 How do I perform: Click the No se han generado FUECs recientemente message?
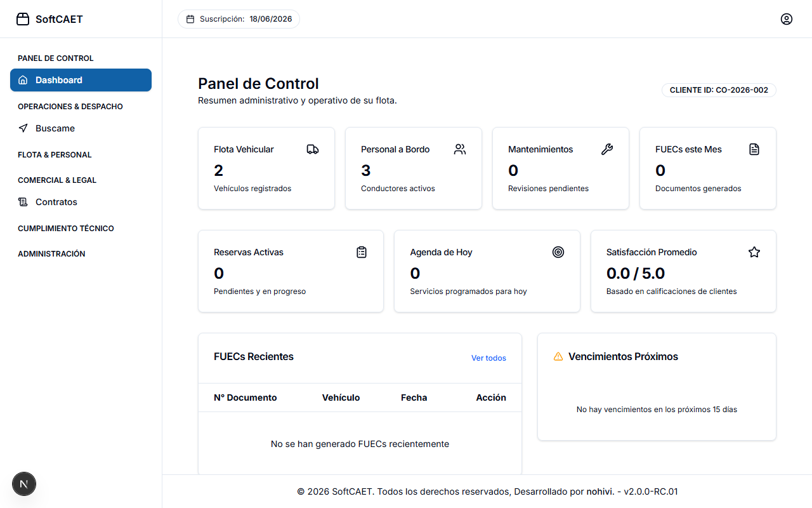pos(360,444)
